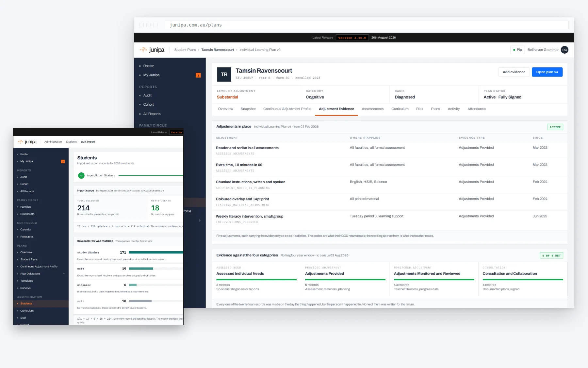Click the name match bar showing 19
This screenshot has width=588, height=368.
coord(141,269)
